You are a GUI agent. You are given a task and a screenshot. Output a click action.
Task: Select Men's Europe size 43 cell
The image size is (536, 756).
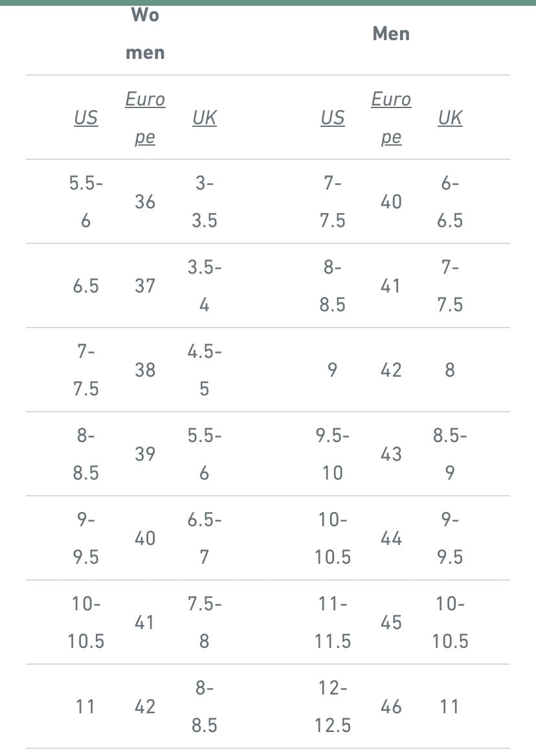[391, 454]
